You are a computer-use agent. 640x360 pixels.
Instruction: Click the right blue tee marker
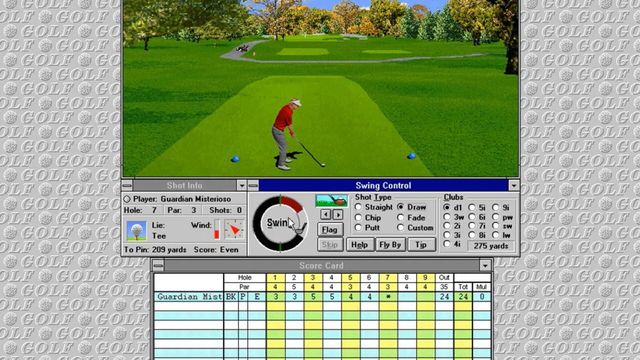pyautogui.click(x=411, y=156)
